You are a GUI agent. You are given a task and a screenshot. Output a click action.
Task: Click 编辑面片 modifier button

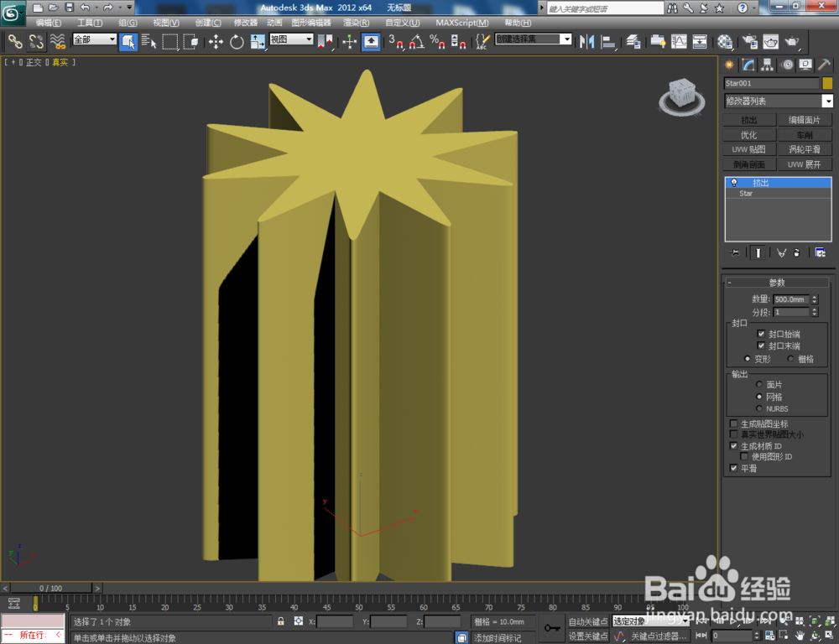(805, 120)
